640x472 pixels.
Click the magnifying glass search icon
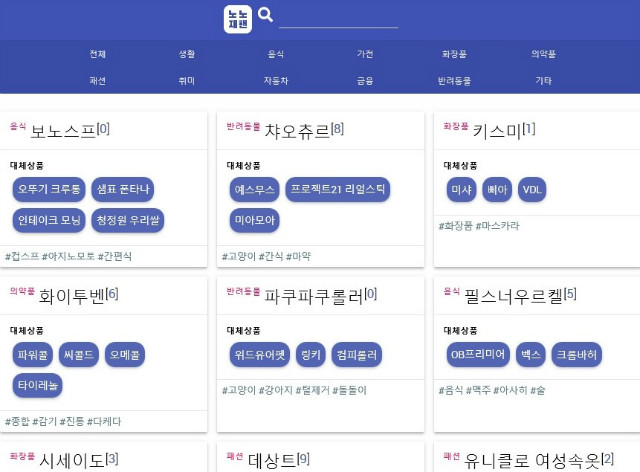(265, 15)
